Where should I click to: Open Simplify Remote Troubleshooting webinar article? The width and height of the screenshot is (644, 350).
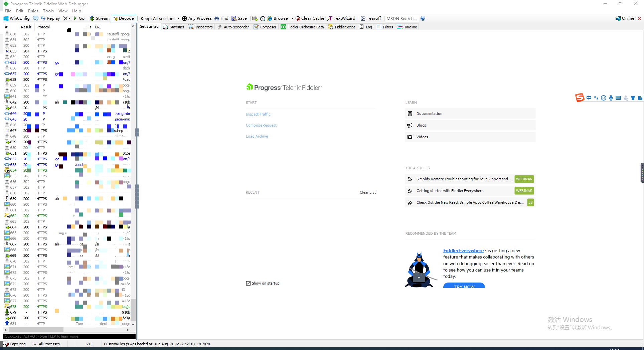[x=470, y=179]
